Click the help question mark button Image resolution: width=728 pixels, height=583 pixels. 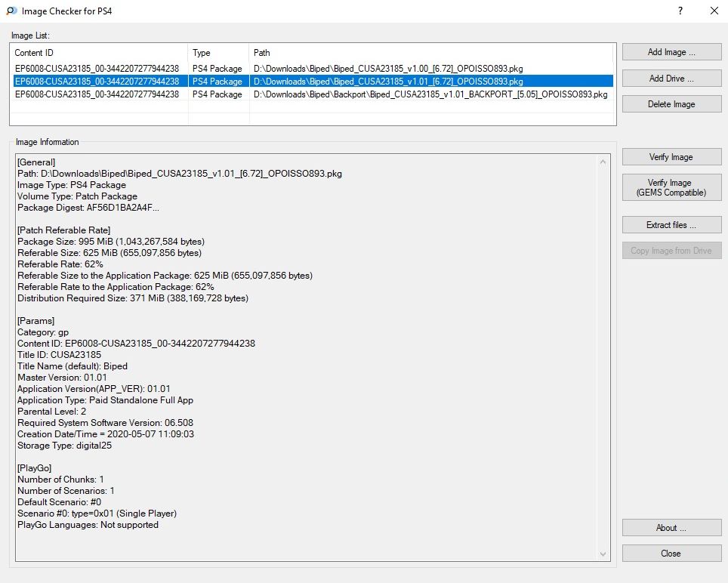tap(680, 11)
